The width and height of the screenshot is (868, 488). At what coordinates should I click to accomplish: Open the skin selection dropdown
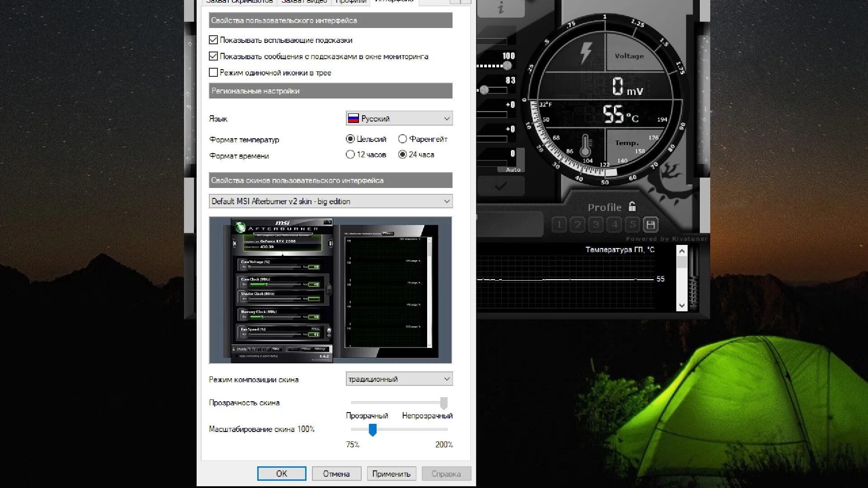point(330,201)
